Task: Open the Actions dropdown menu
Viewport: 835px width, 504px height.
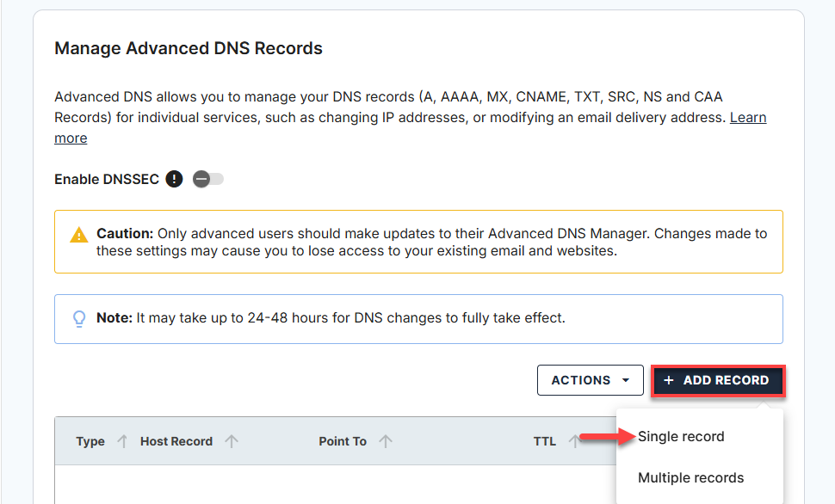Action: (x=590, y=379)
